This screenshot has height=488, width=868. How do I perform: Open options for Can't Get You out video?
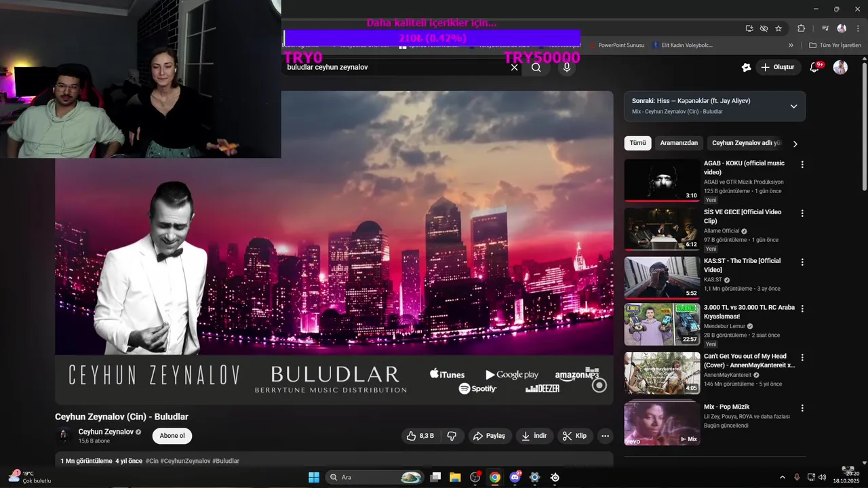[802, 357]
